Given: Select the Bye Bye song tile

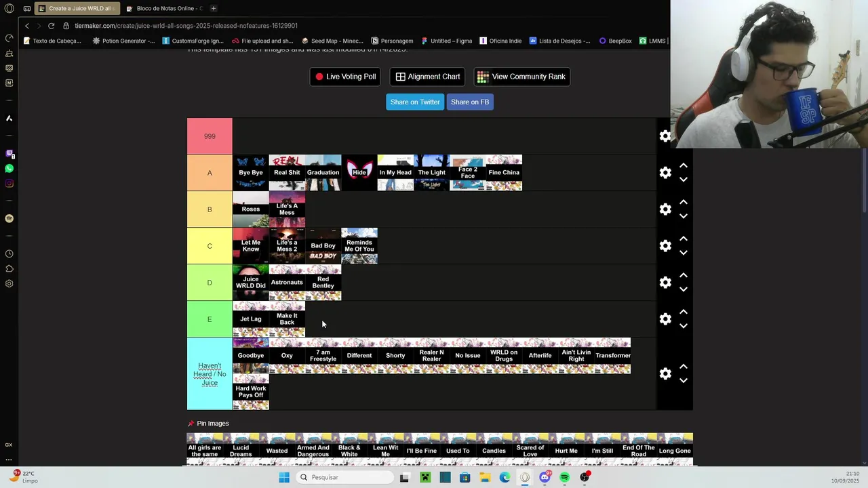Looking at the screenshot, I should click(x=251, y=173).
